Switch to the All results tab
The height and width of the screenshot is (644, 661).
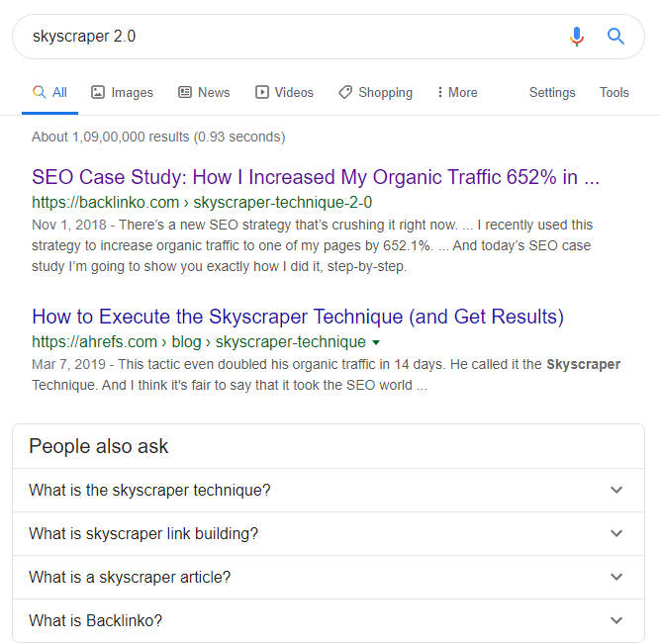point(50,92)
